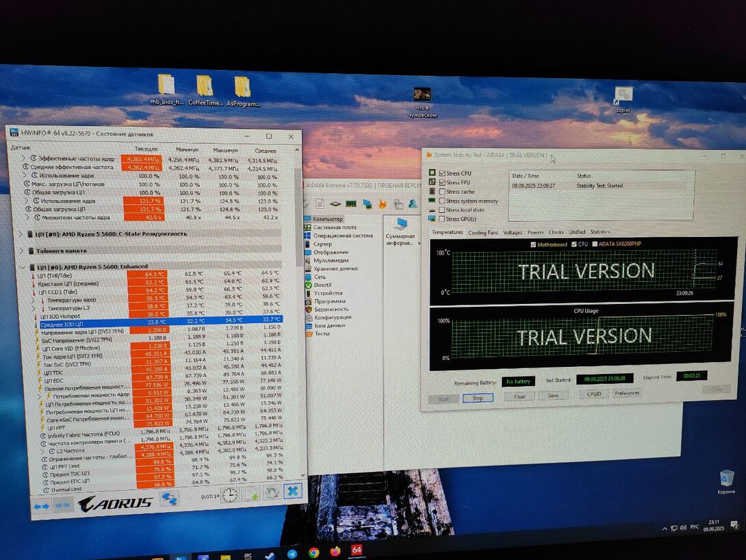Click the report wizard clipboard icon in AIDA64

pos(398,203)
